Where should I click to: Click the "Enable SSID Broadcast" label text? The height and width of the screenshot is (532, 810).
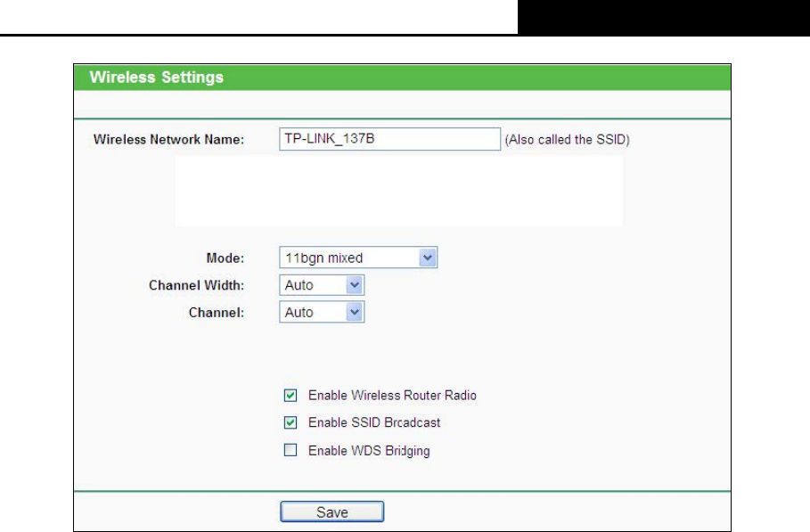[x=374, y=422]
